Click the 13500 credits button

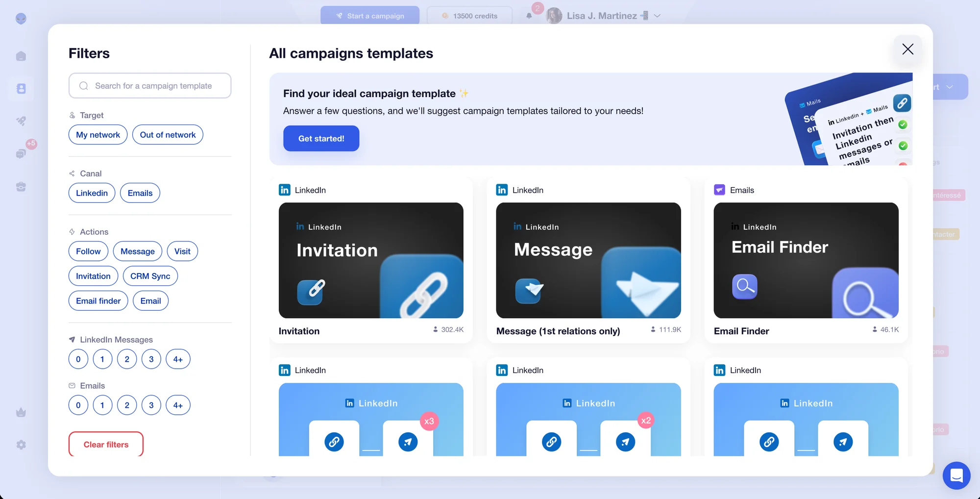(469, 16)
